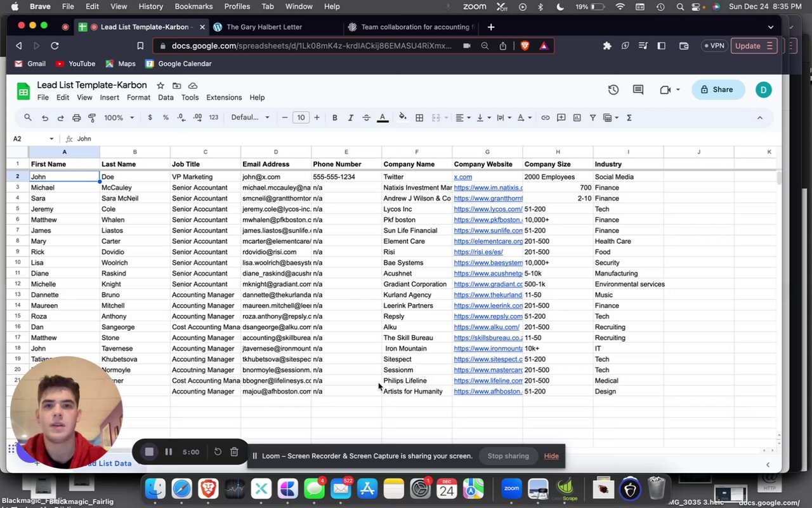Open more number formats (123)
Screen dimensions: 812x508
(x=213, y=117)
